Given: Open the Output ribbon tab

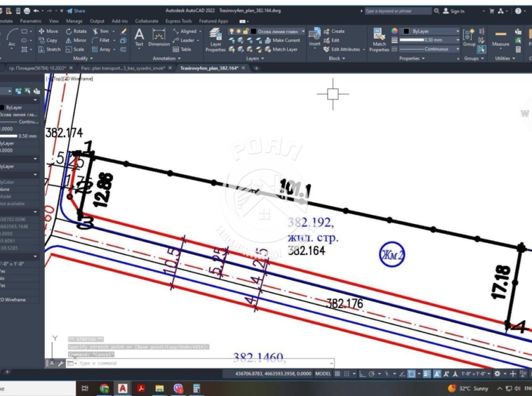Looking at the screenshot, I should pyautogui.click(x=97, y=21).
